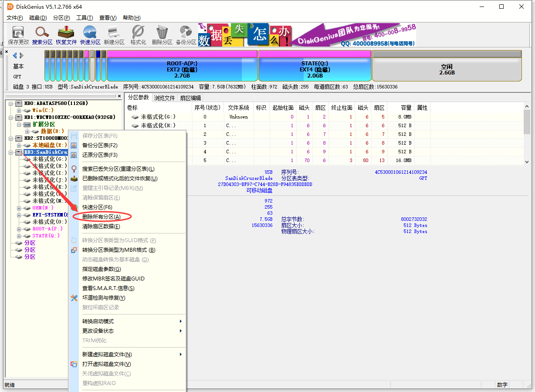Click the 新建分区 toolbar icon
Screen dimensions: 535x392
point(114,35)
